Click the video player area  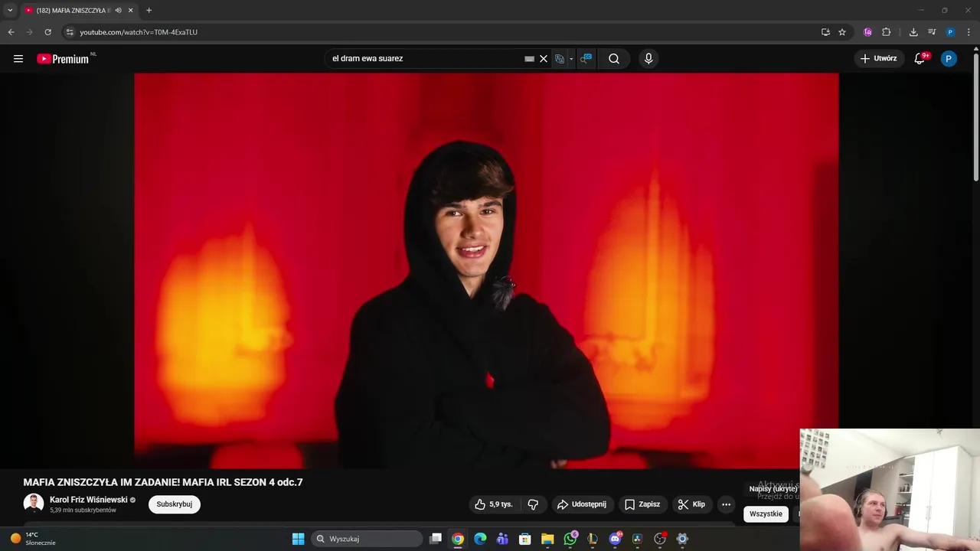point(486,270)
